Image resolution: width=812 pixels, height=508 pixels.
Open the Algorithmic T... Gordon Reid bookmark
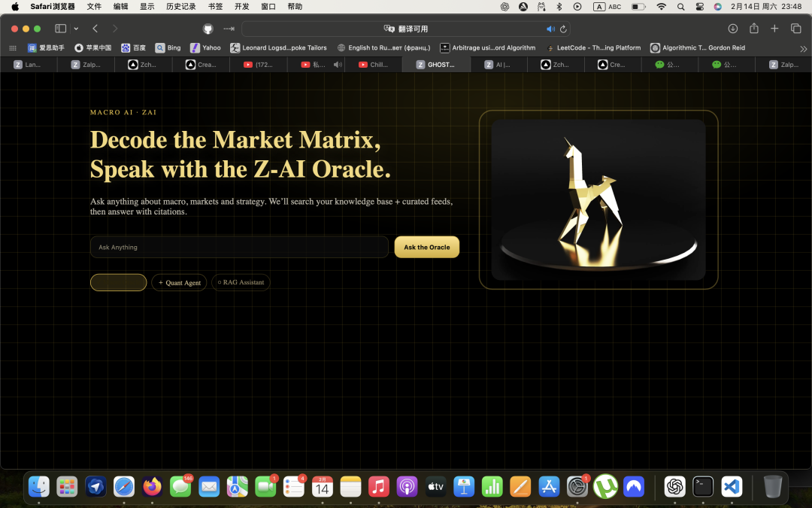tap(698, 47)
